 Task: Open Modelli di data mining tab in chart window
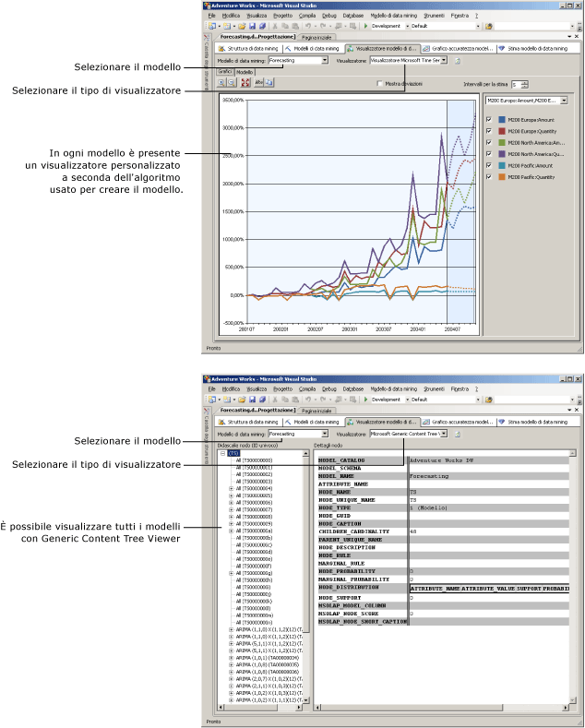click(x=312, y=48)
